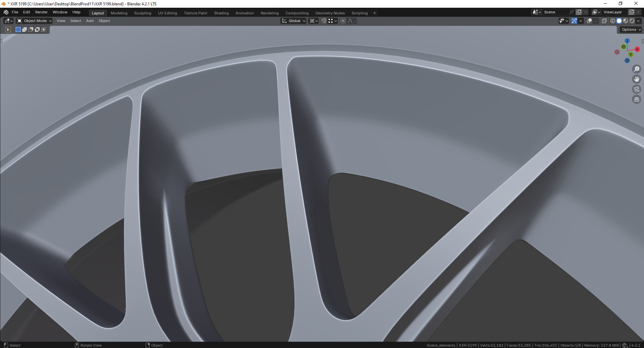Toggle viewport overlays
The height and width of the screenshot is (348, 644).
pos(589,21)
